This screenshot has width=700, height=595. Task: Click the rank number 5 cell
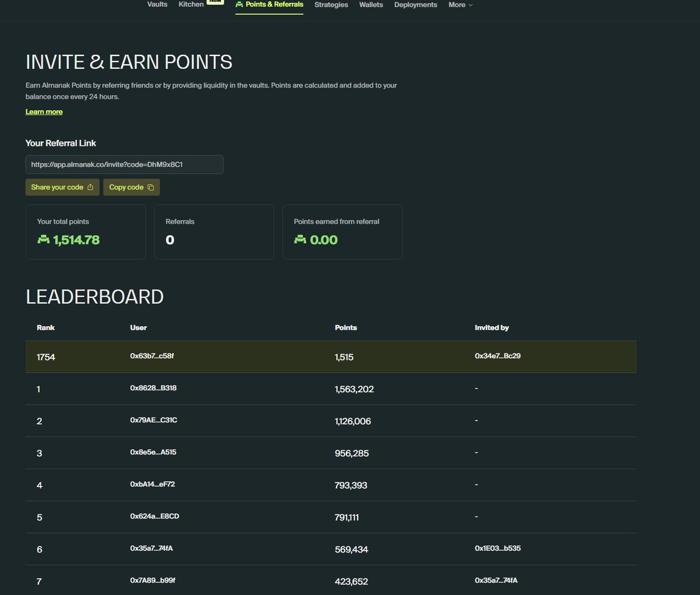point(39,517)
